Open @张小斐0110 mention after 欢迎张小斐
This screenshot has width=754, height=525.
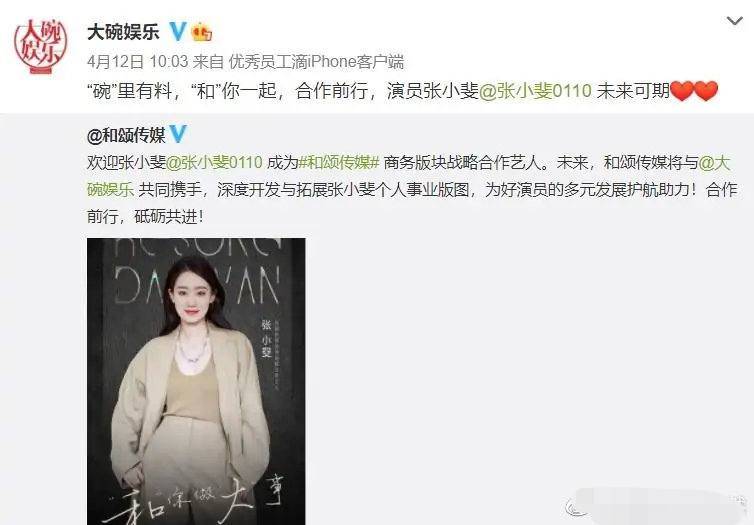coord(214,162)
